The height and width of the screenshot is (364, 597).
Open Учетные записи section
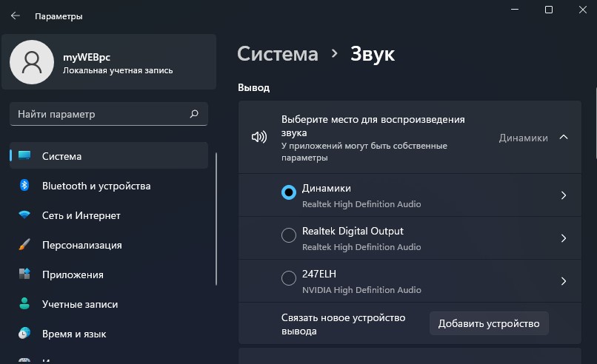tap(109, 304)
